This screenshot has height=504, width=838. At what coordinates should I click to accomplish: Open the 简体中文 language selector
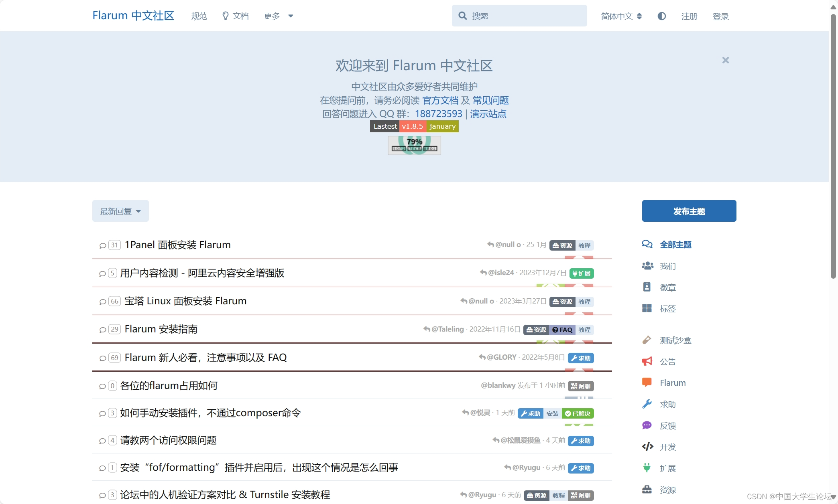tap(620, 16)
